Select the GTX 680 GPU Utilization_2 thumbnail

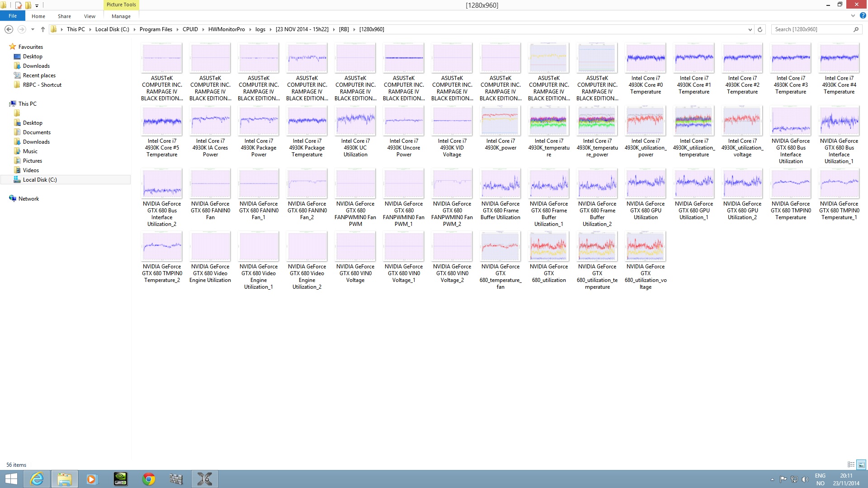click(742, 183)
